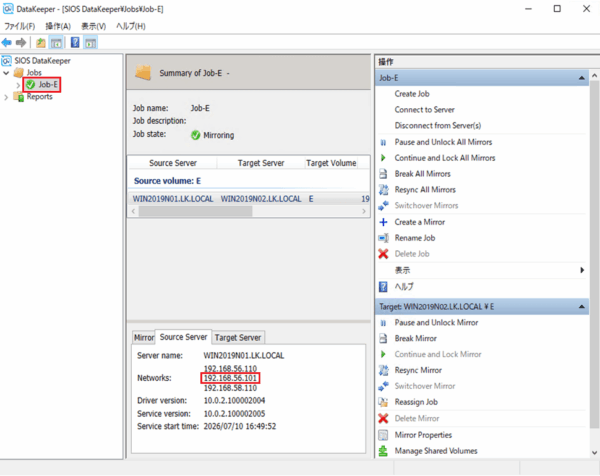Toggle the action pane toolbar icon

click(x=91, y=42)
